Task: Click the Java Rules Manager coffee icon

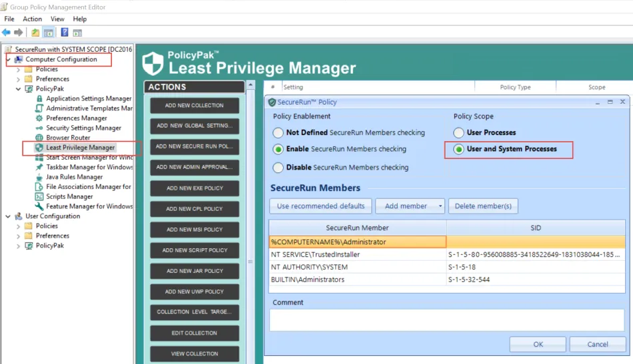Action: click(39, 177)
